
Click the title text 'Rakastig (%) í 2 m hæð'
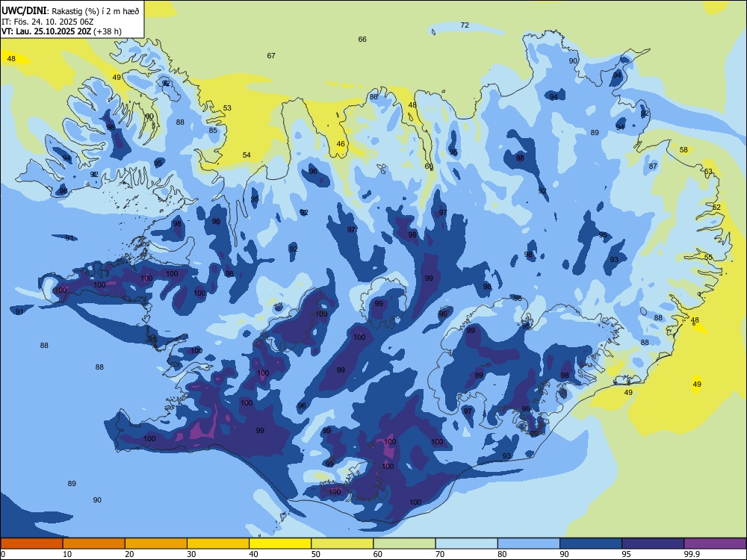[96, 11]
